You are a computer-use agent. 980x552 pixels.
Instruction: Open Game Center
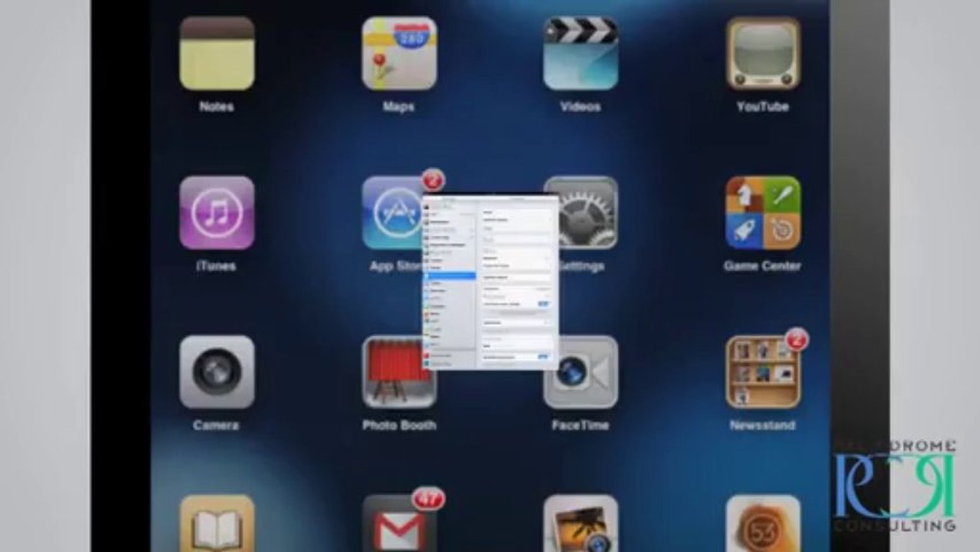(x=763, y=212)
